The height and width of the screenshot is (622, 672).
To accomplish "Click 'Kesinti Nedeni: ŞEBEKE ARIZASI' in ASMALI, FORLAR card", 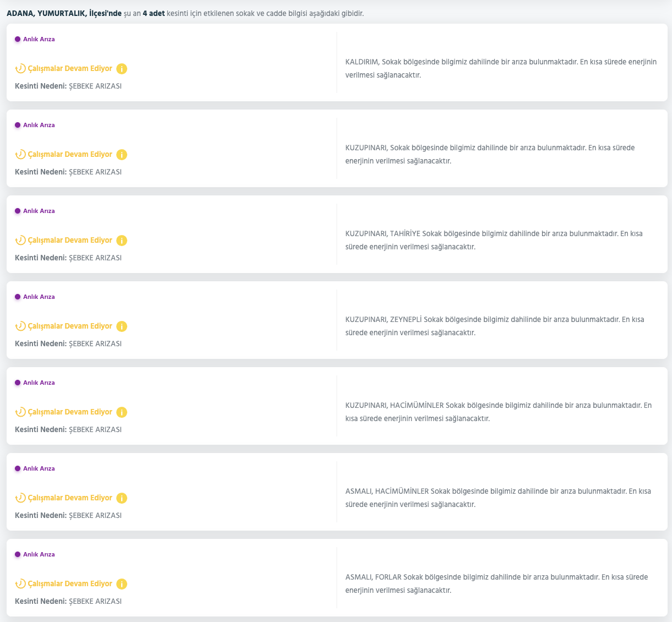I will 68,602.
